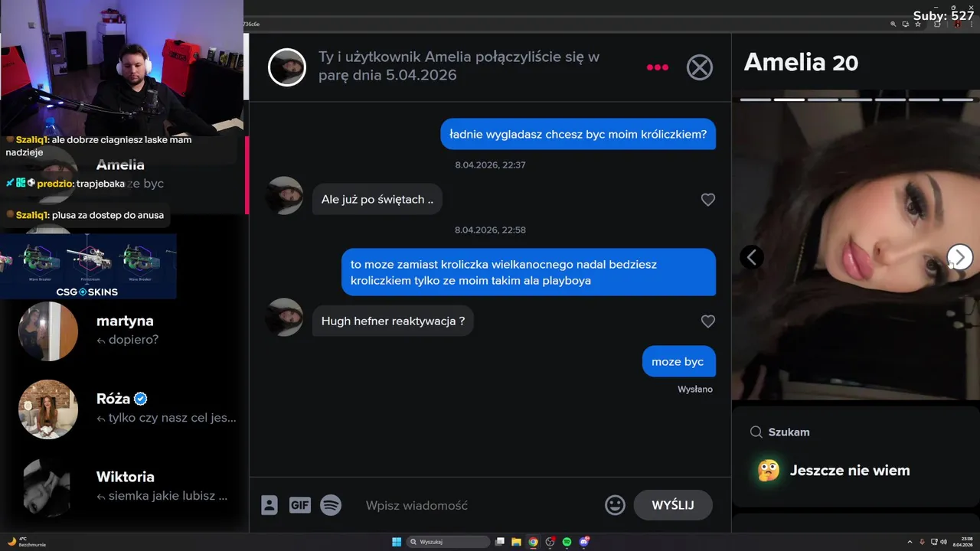The width and height of the screenshot is (980, 551).
Task: Open the GIF picker
Action: click(300, 505)
